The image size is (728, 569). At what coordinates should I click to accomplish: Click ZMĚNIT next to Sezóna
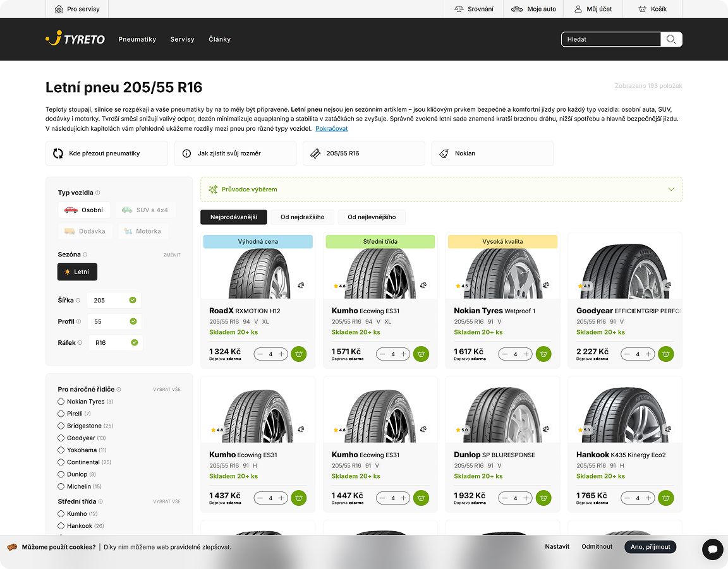click(172, 255)
